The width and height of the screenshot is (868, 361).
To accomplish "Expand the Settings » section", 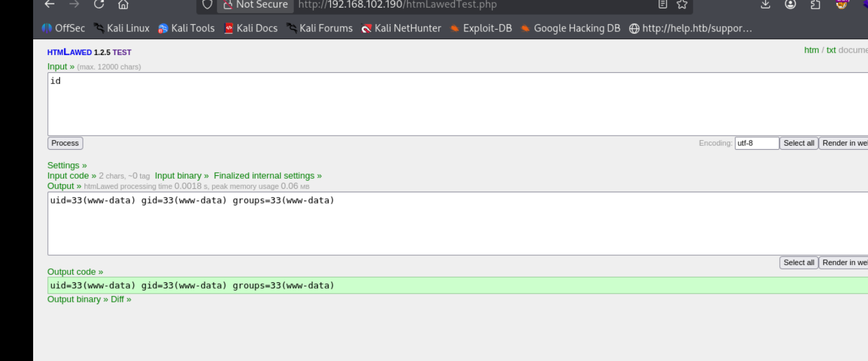I will 67,165.
